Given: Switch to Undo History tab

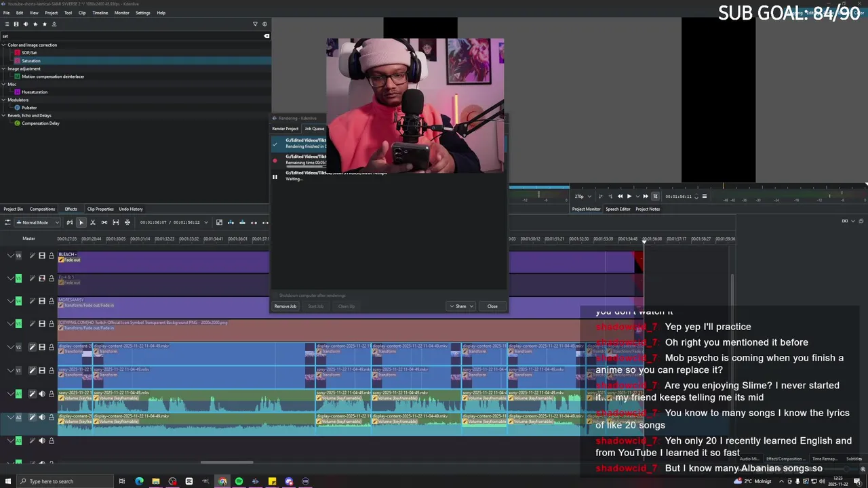Looking at the screenshot, I should tap(131, 209).
